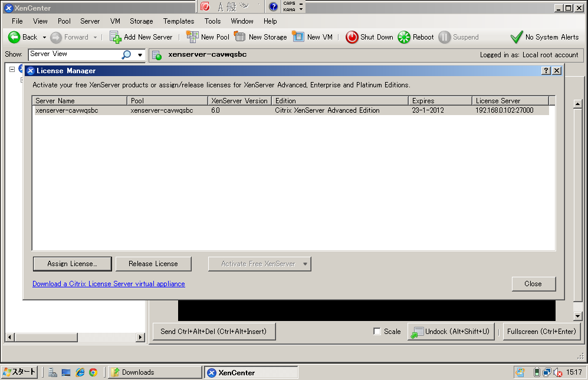Click the License Manager help question button
This screenshot has height=380, width=588.
[x=546, y=71]
